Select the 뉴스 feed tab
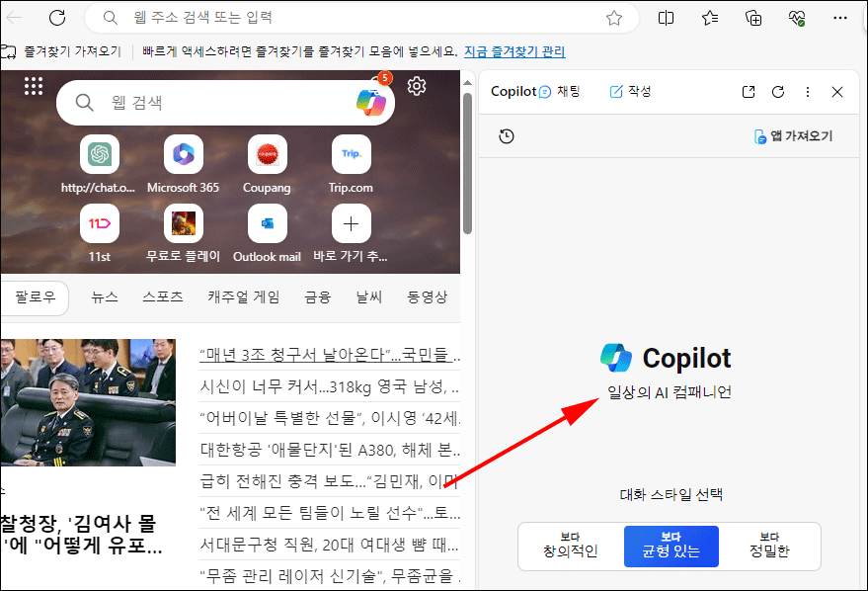 (105, 297)
